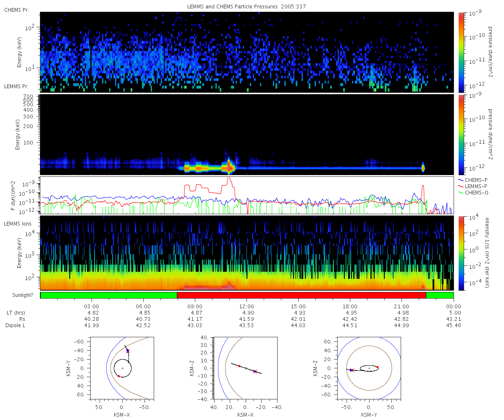Click the bright spot near 22:00 in LEMMS panel

(423, 168)
